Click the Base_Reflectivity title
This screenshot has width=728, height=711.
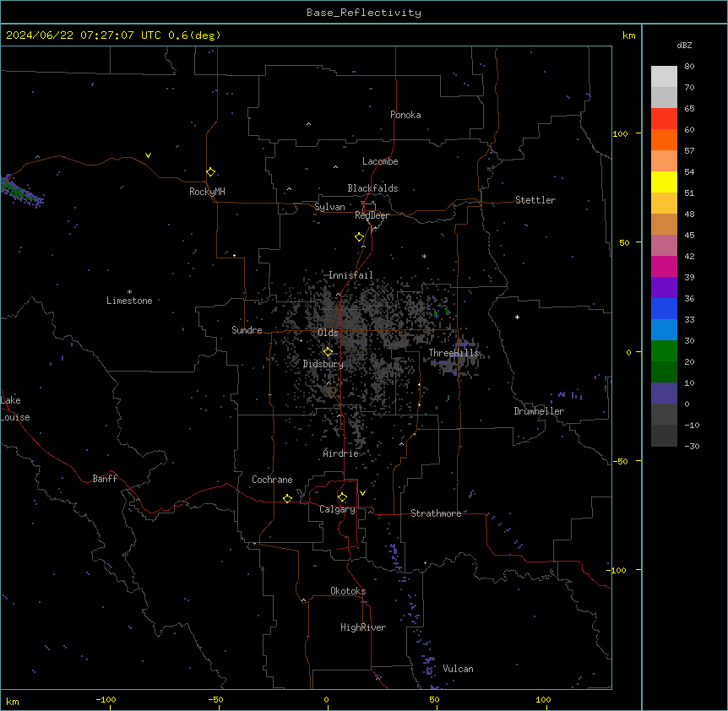coord(364,13)
